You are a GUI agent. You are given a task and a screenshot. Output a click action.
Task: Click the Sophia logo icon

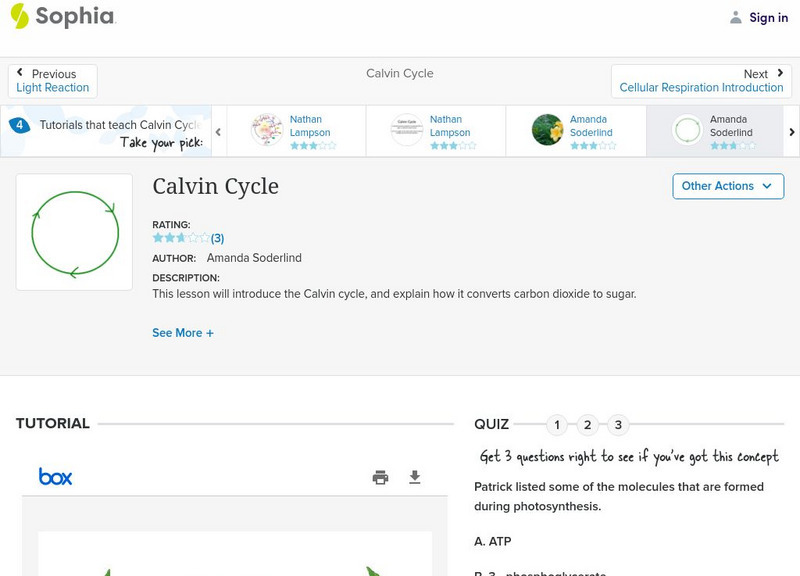point(20,16)
